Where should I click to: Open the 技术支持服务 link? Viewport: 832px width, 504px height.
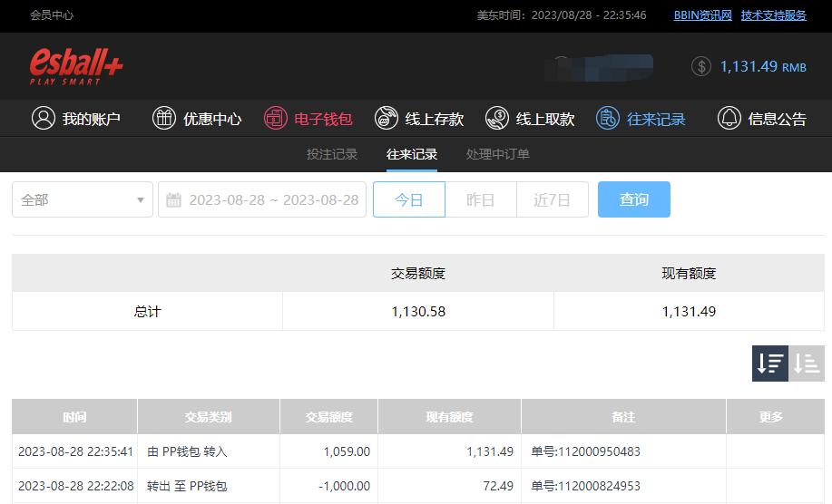[x=774, y=15]
